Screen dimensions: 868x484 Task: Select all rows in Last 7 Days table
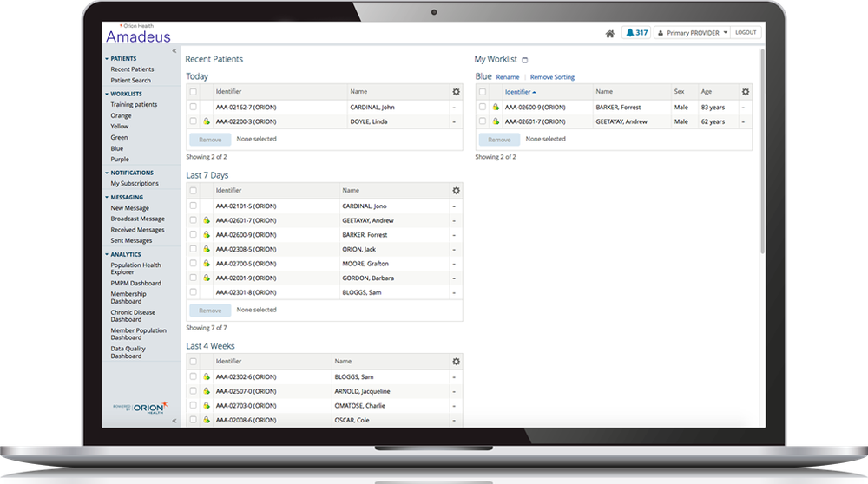coord(194,191)
